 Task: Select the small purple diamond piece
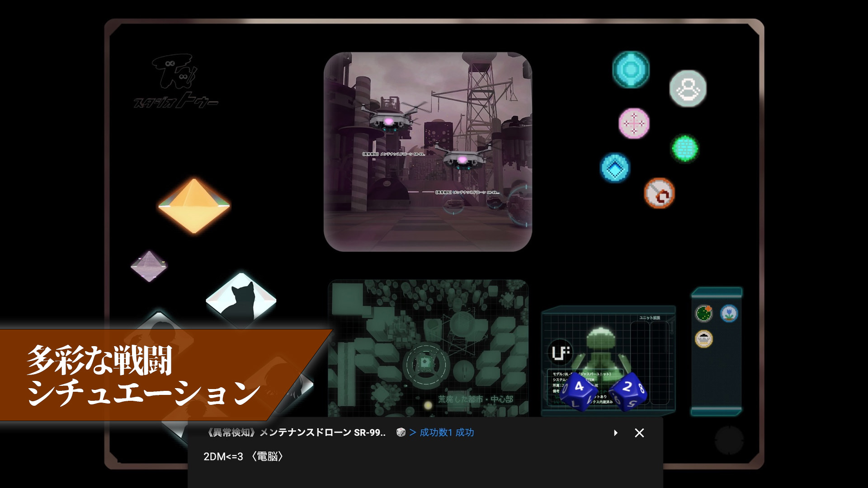(x=149, y=266)
